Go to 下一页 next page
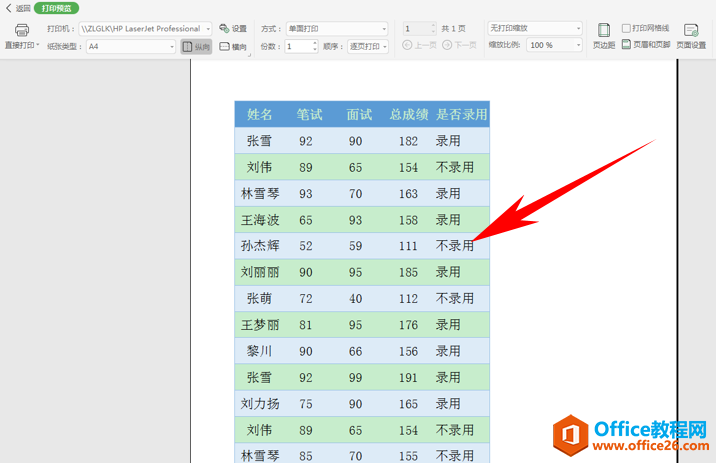Screen dimensions: 716x463 [x=459, y=45]
